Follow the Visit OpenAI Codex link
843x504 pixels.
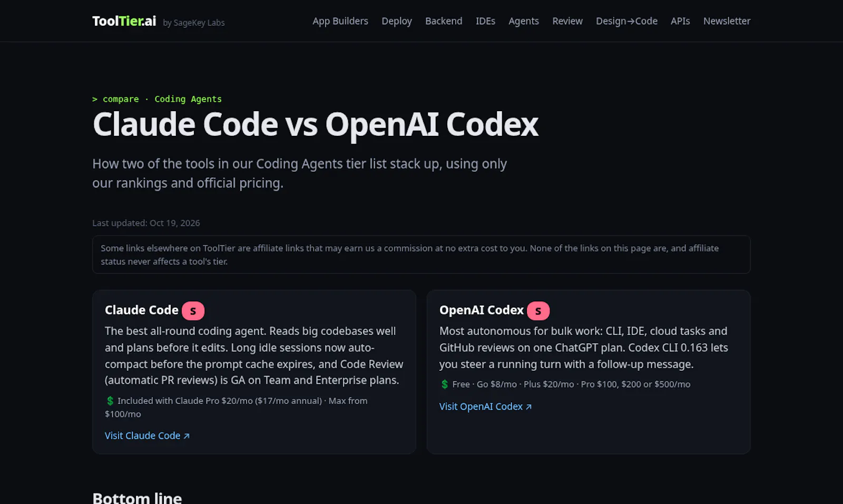click(485, 407)
